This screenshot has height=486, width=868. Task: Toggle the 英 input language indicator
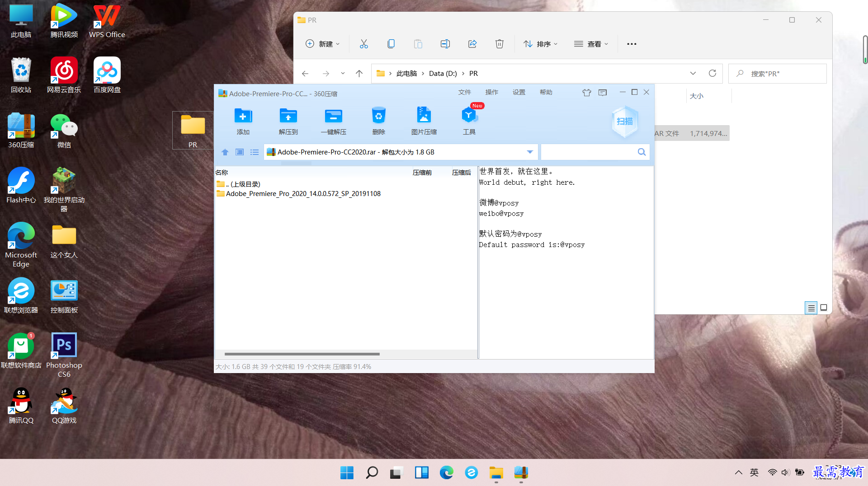[754, 472]
